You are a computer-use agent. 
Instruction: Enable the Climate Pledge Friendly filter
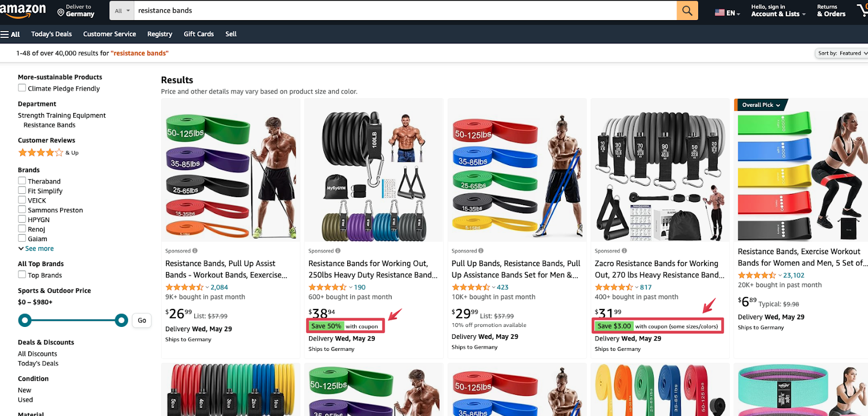[x=22, y=87]
